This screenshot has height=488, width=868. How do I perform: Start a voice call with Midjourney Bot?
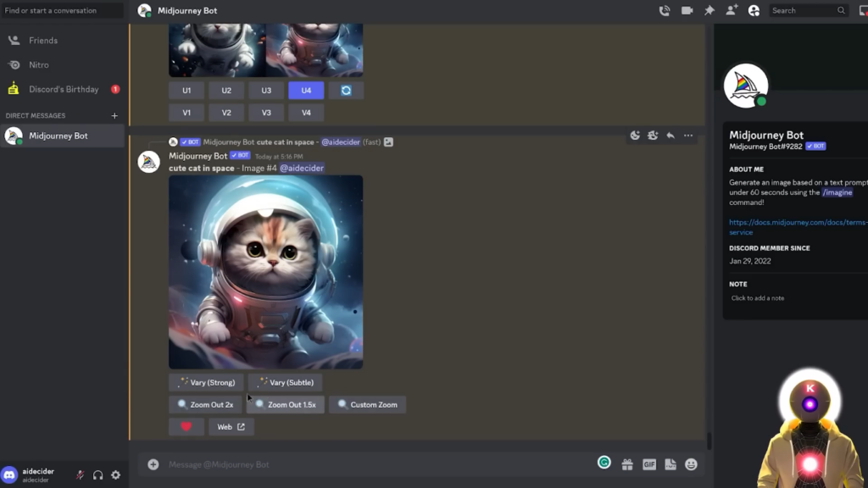(x=665, y=10)
